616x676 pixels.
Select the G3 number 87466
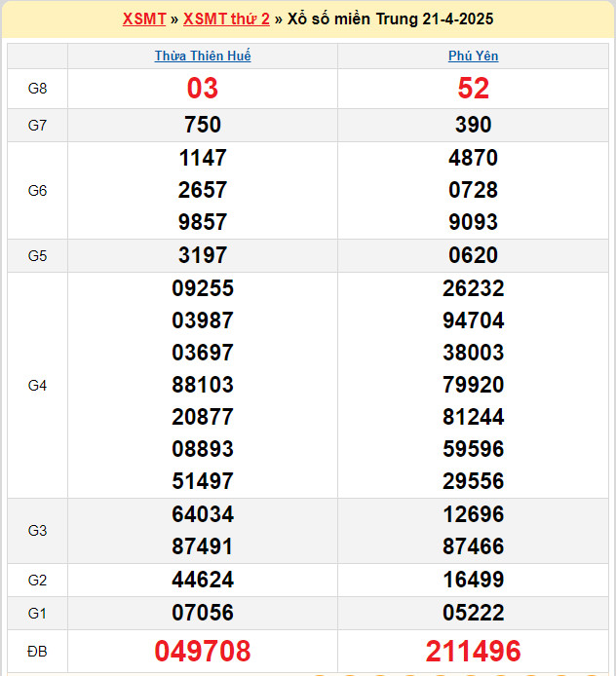[x=474, y=546]
